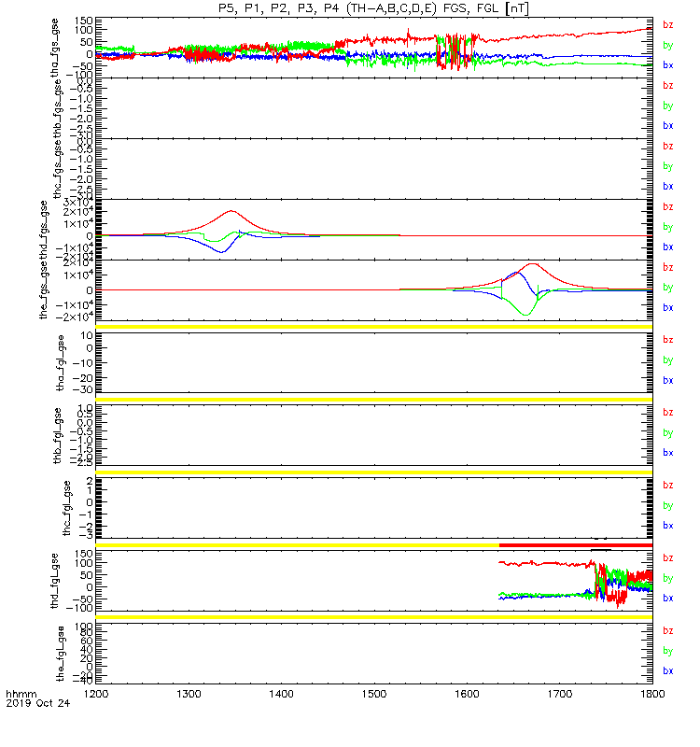Viewport: 700px width, 747px height.
Task: Click the "tha_fgl_gse" y-axis label
Action: point(61,363)
